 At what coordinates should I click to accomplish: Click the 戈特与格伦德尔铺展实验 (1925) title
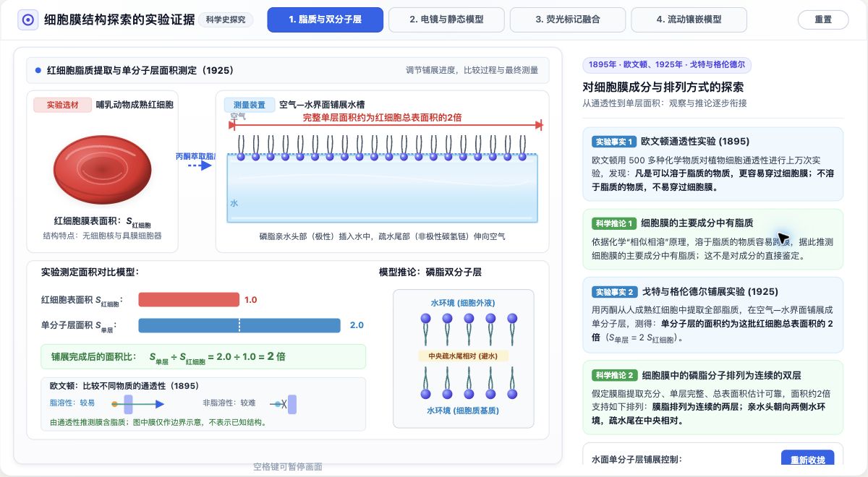[710, 292]
